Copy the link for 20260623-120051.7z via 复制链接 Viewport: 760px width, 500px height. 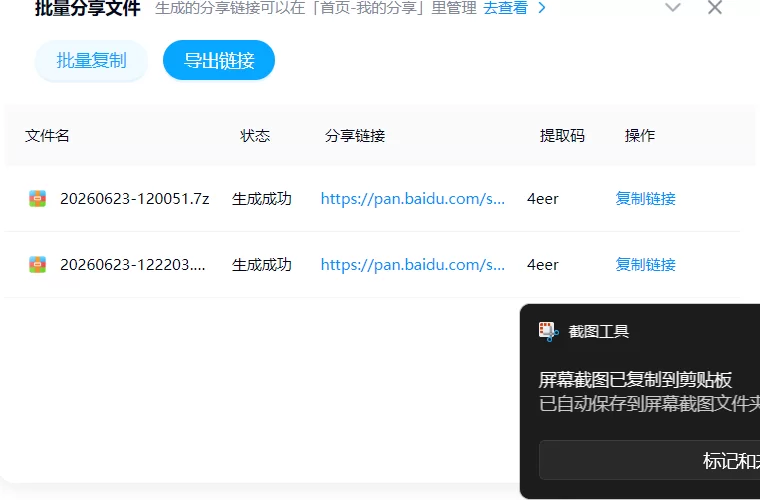tap(646, 199)
